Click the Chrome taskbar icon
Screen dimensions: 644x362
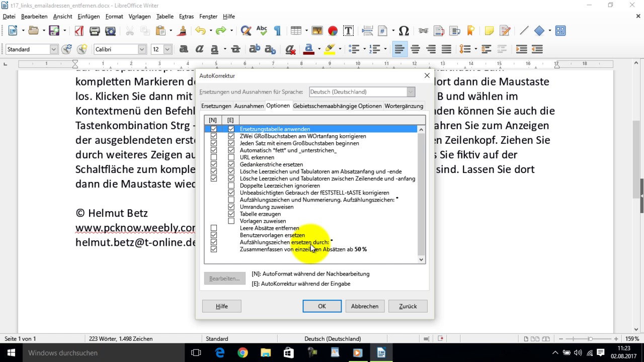pos(243,353)
